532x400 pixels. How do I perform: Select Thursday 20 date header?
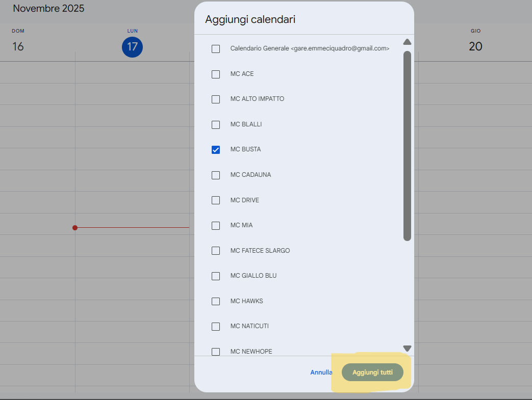point(475,46)
